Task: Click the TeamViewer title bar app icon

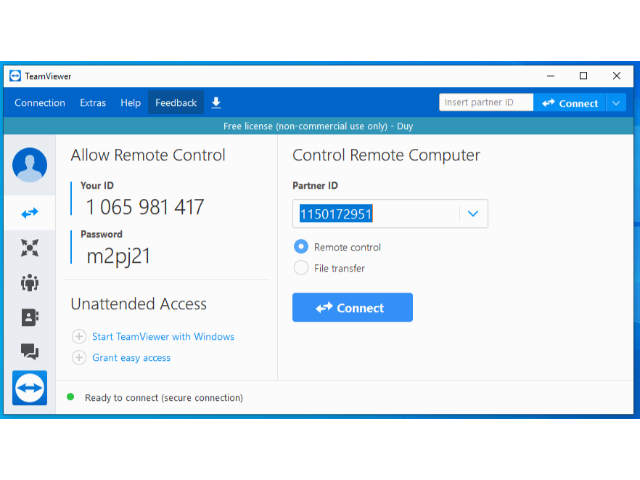Action: coord(15,76)
